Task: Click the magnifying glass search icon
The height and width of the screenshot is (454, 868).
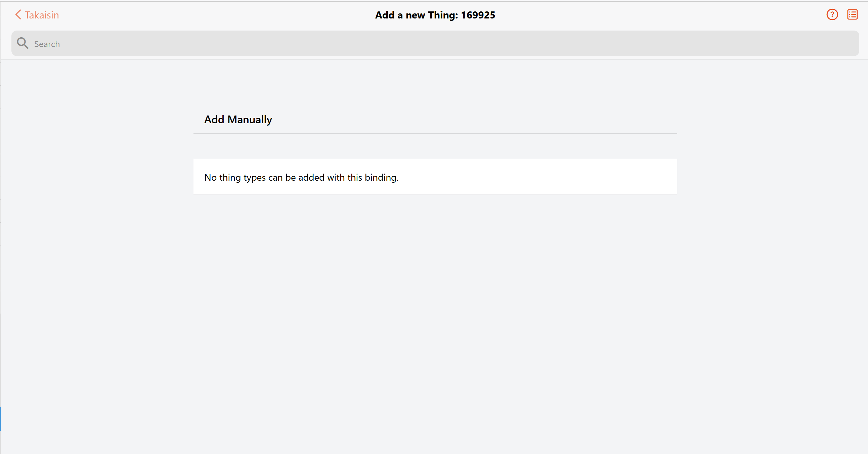Action: [23, 43]
